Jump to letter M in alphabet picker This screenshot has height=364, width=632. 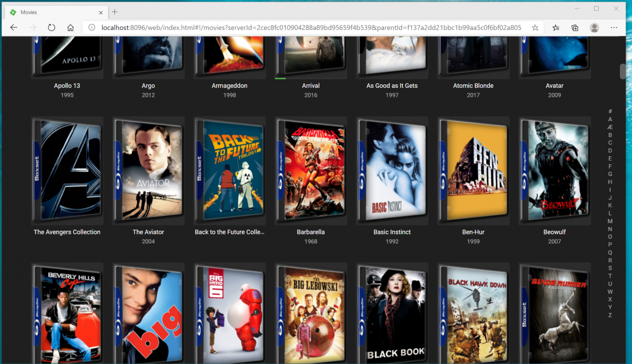pos(610,221)
